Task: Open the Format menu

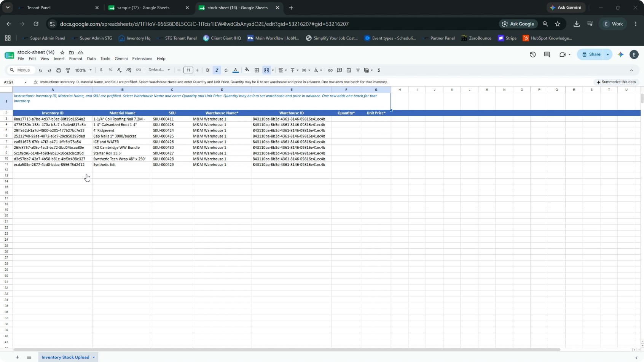Action: (x=75, y=59)
